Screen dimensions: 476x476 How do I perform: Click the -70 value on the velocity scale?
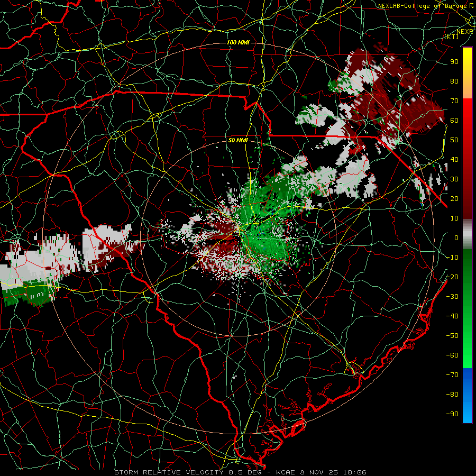452,375
